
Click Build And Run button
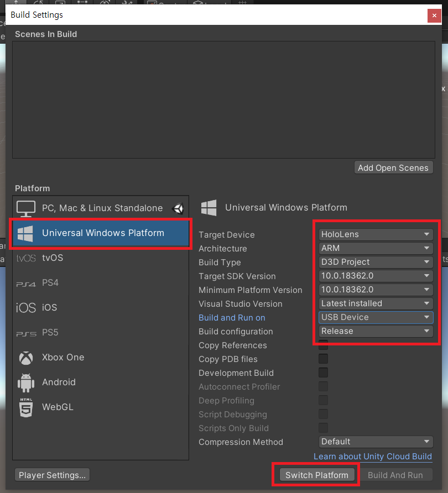tap(395, 475)
